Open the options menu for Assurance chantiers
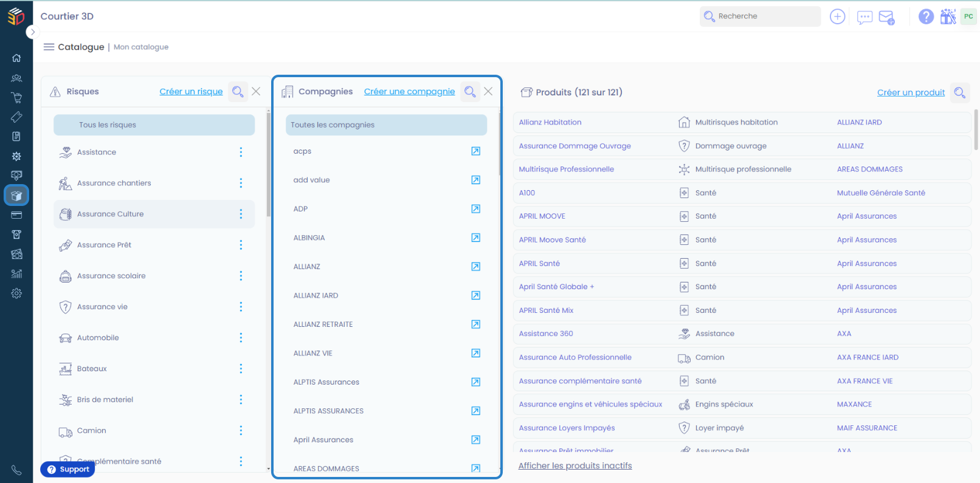 tap(241, 183)
